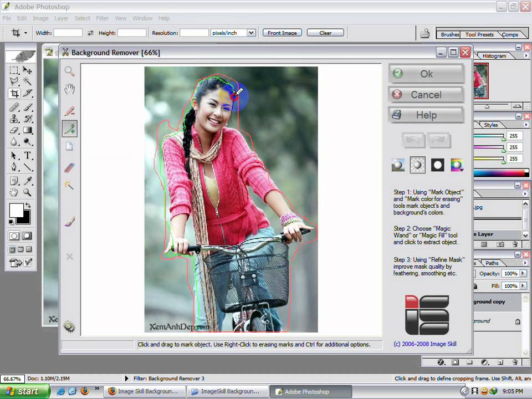Open the layer Opacity slider arrow
532x399 pixels.
523,273
